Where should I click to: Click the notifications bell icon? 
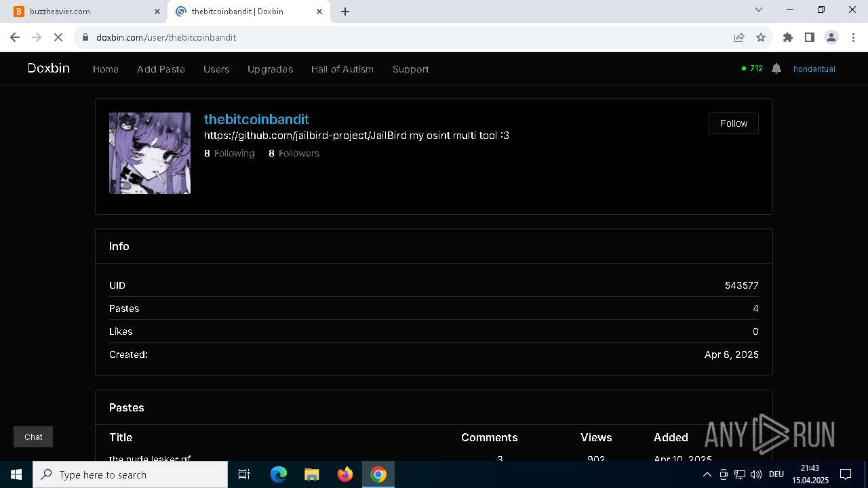point(776,68)
